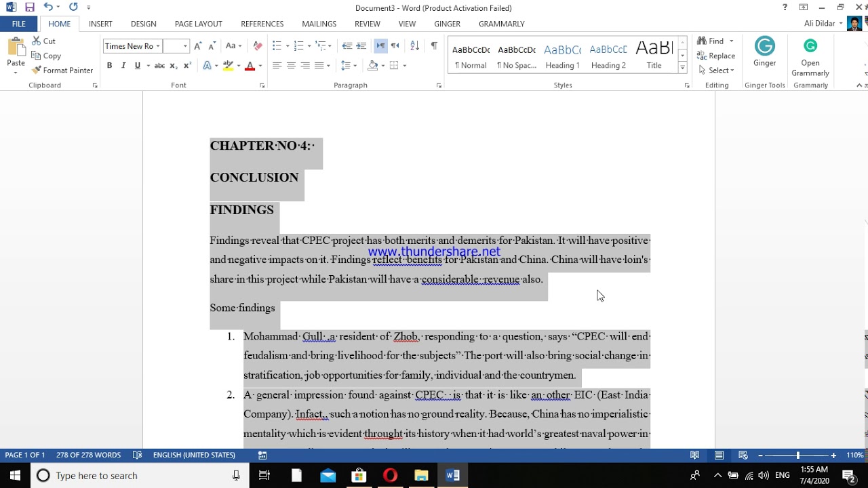
Task: Open Mail app from the taskbar
Action: tap(328, 476)
